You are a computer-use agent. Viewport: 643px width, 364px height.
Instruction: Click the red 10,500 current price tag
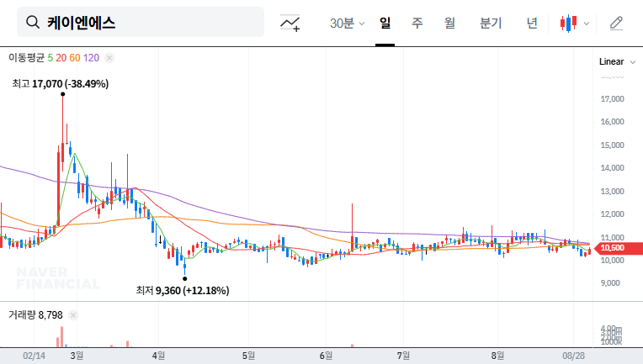610,248
